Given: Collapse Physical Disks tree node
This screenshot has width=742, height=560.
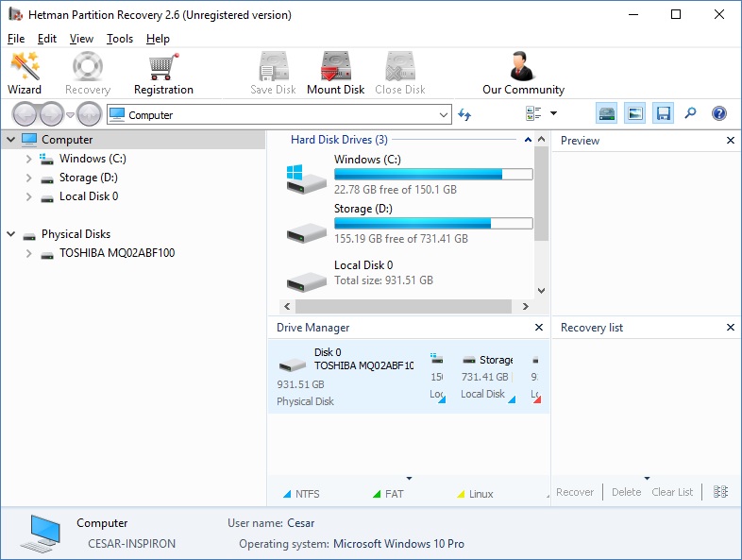Looking at the screenshot, I should (11, 234).
